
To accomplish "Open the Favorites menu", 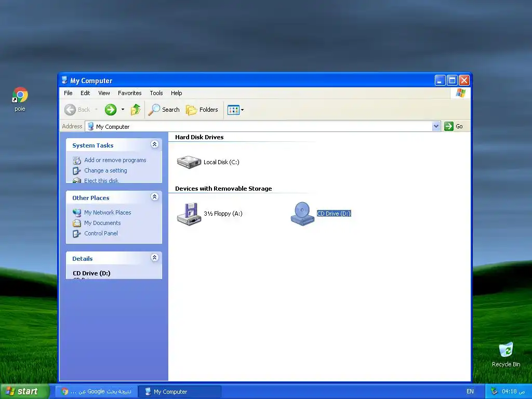I will click(x=129, y=93).
